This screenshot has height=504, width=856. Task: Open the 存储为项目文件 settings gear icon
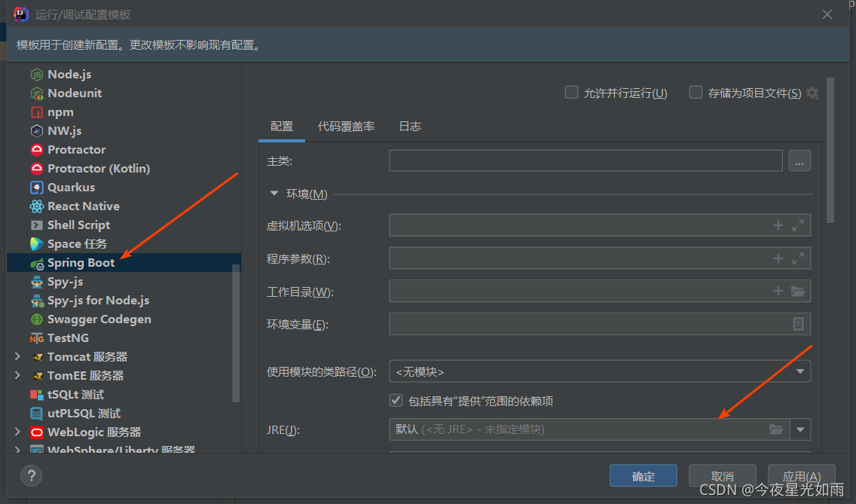(x=812, y=93)
